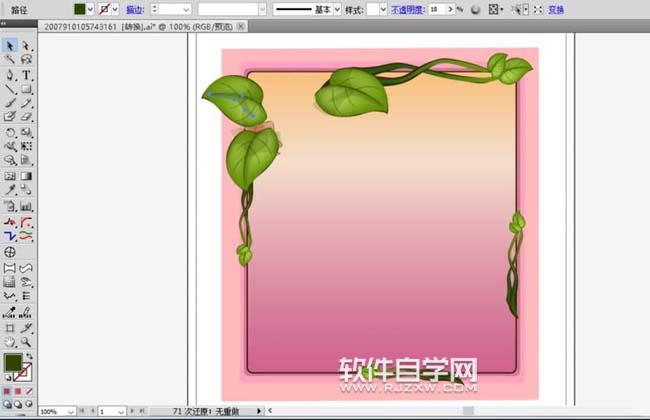The width and height of the screenshot is (650, 420).
Task: Select the Eraser tool
Action: (26, 117)
